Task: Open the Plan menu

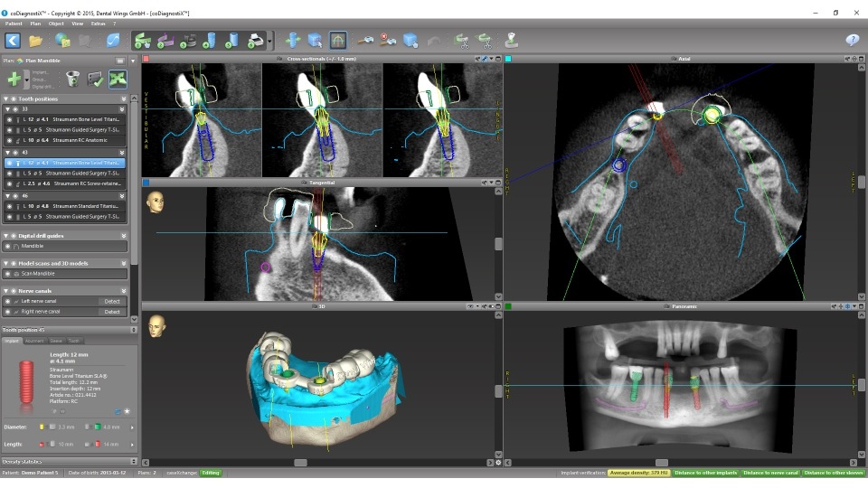Action: click(x=35, y=23)
